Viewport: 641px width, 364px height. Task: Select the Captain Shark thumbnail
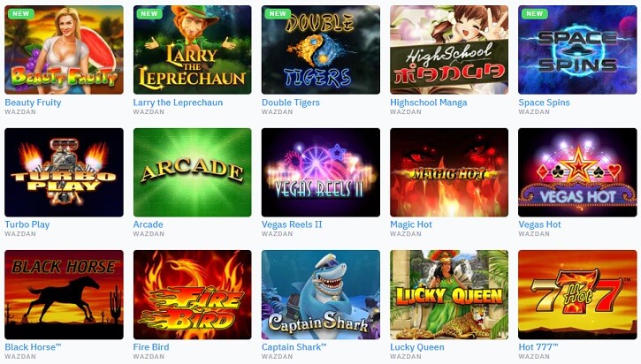[321, 295]
